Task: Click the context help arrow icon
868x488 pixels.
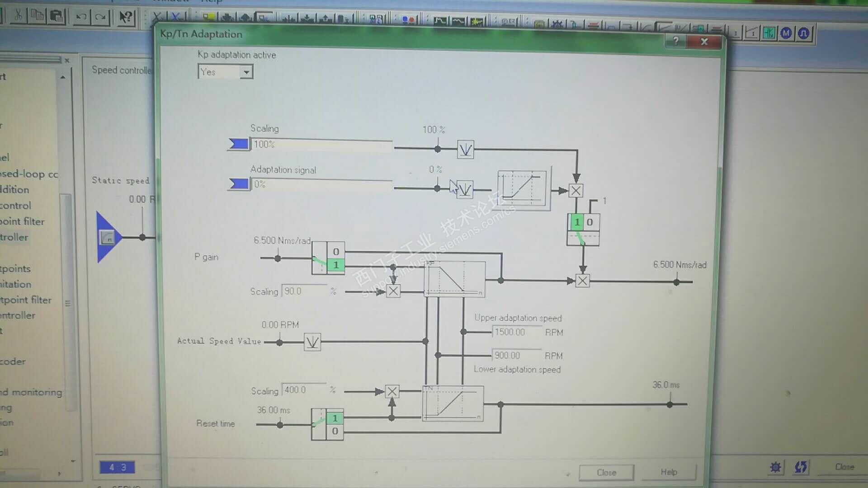Action: point(125,18)
